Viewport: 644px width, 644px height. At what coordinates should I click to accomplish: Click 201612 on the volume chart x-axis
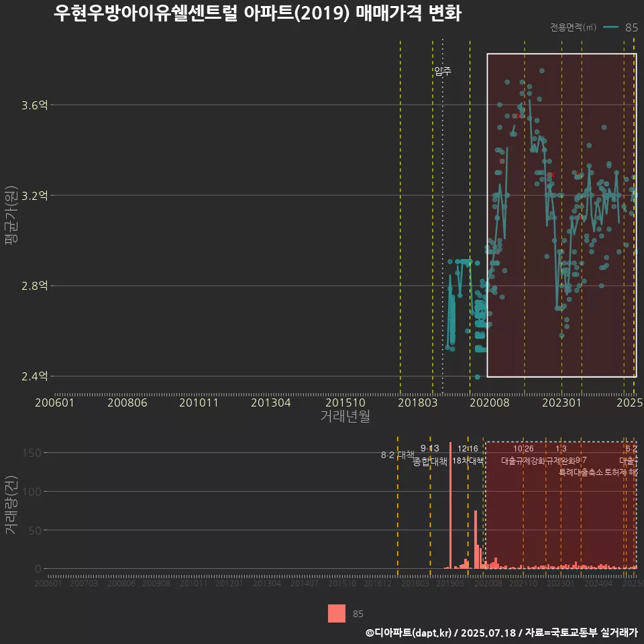378,583
